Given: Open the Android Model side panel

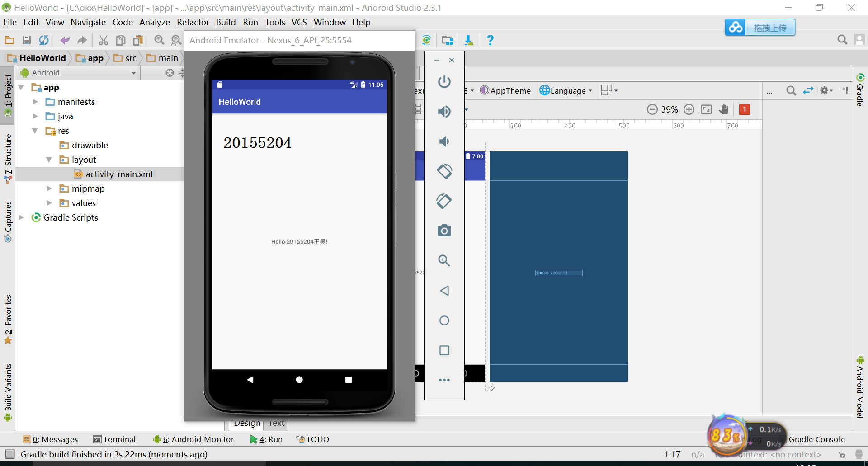Looking at the screenshot, I should 860,387.
